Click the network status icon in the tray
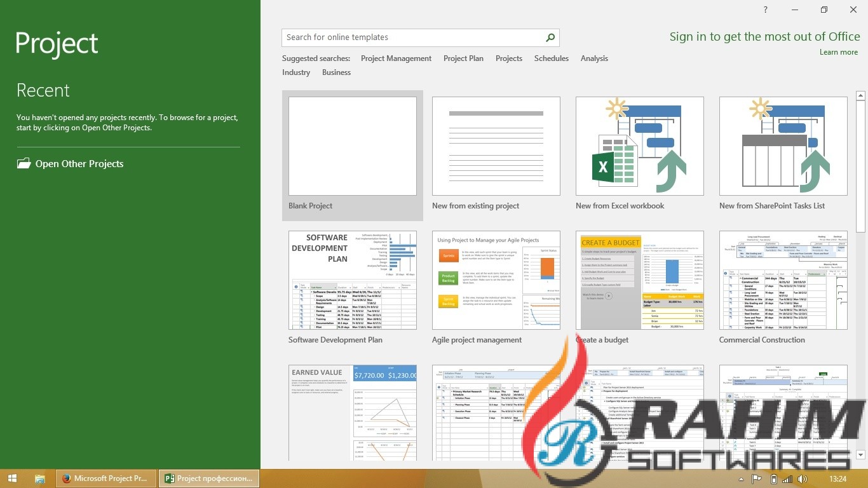Viewport: 868px width, 488px height. point(788,478)
